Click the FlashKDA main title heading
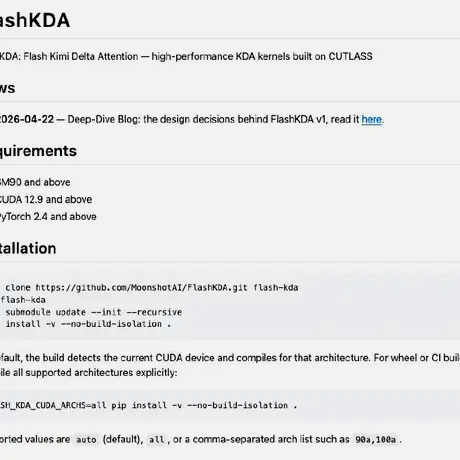The image size is (460, 460). pyautogui.click(x=35, y=20)
